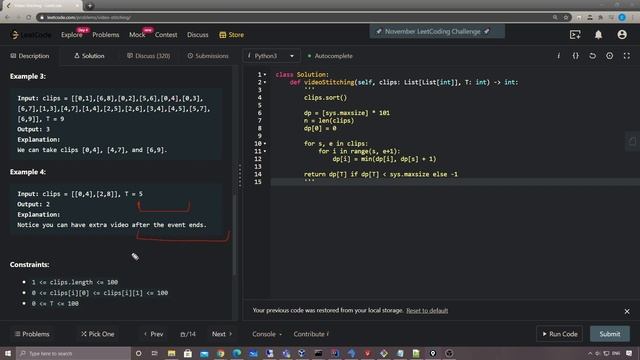
Task: Open Cortana circle on taskbar
Action: click(139, 353)
